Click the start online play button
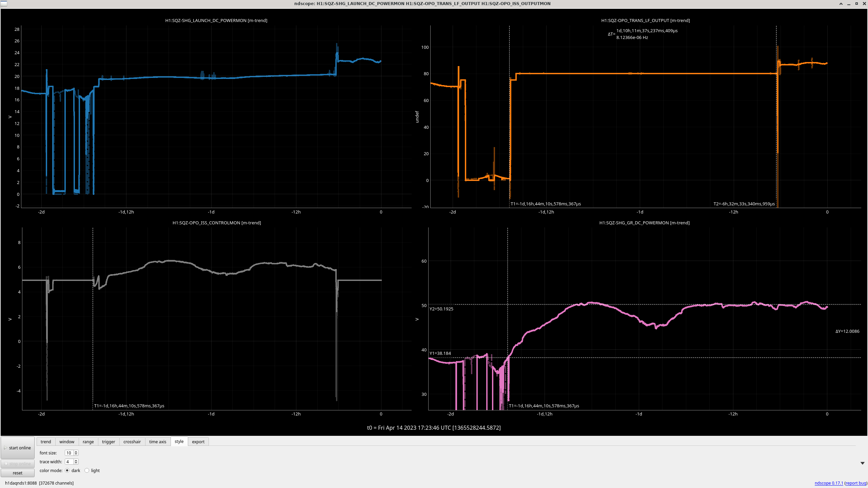 [x=18, y=448]
